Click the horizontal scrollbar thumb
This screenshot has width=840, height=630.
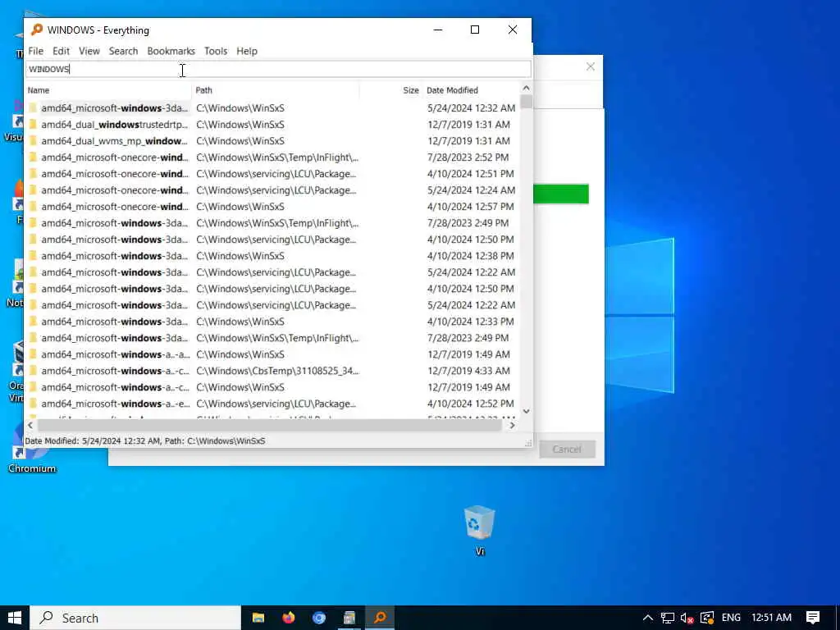coord(269,426)
